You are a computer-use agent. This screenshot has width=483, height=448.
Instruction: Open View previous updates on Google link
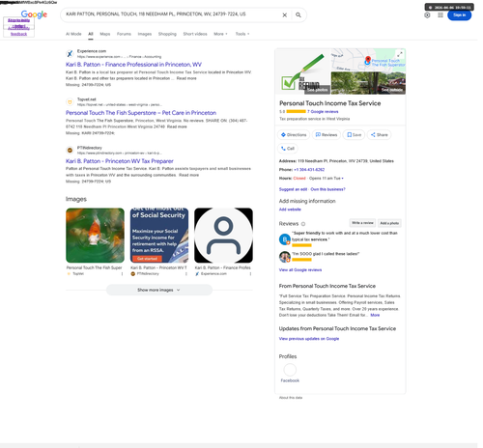309,339
